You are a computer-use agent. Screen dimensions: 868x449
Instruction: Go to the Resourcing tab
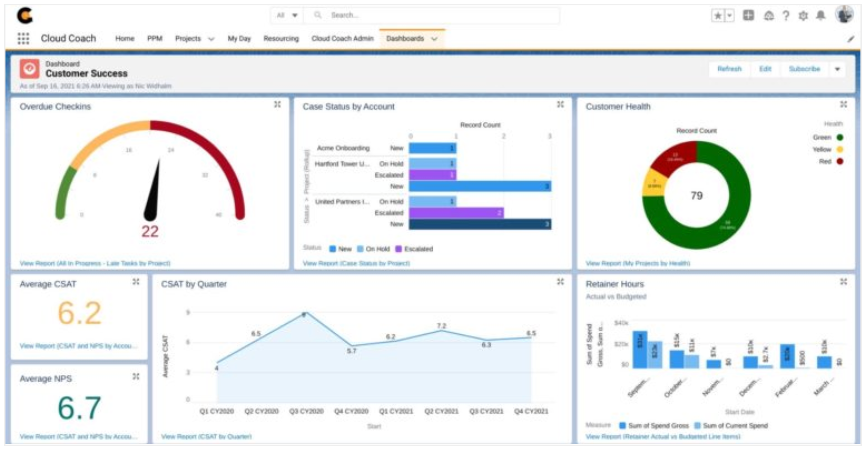[x=281, y=39]
